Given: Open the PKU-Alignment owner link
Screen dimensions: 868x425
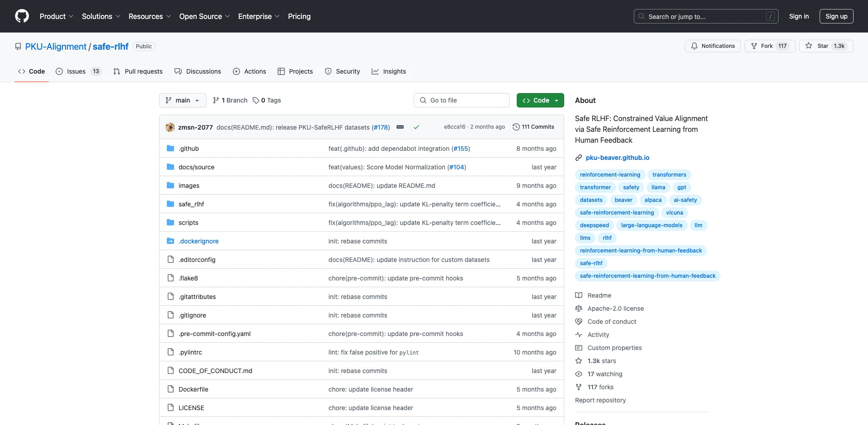Looking at the screenshot, I should pyautogui.click(x=56, y=47).
